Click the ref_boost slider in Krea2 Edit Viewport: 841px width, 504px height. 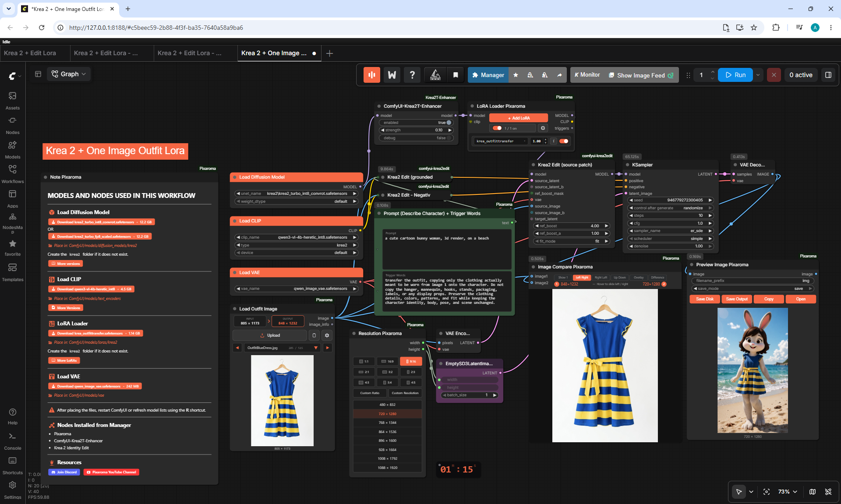(571, 226)
